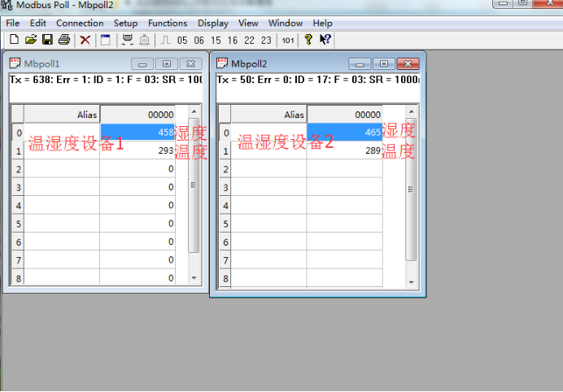Open the Functions menu
This screenshot has width=563, height=392.
click(168, 24)
